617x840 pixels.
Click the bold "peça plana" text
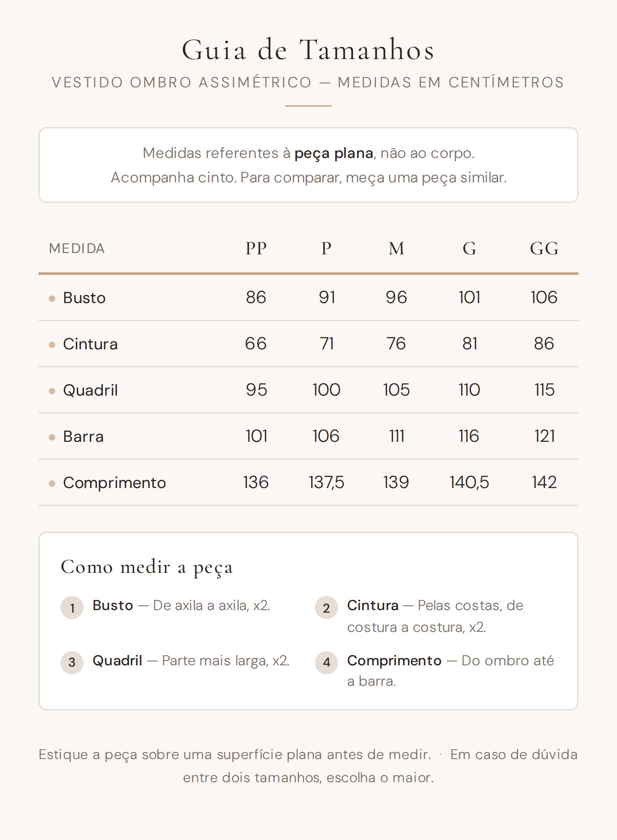coord(334,153)
